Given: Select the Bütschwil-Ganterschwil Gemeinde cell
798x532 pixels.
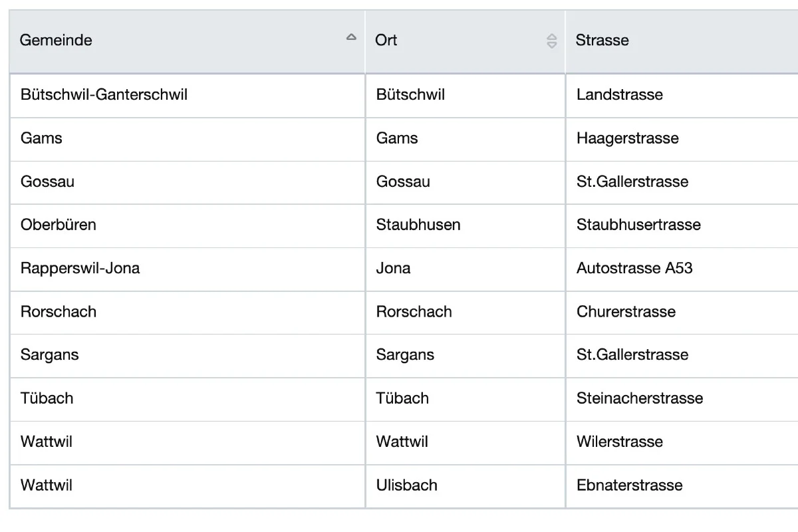Looking at the screenshot, I should [x=188, y=96].
